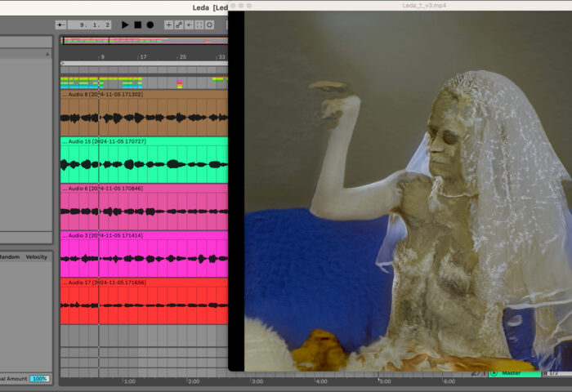This screenshot has height=392, width=572.
Task: Select the magenta Audio 3 clip header
Action: coord(144,235)
